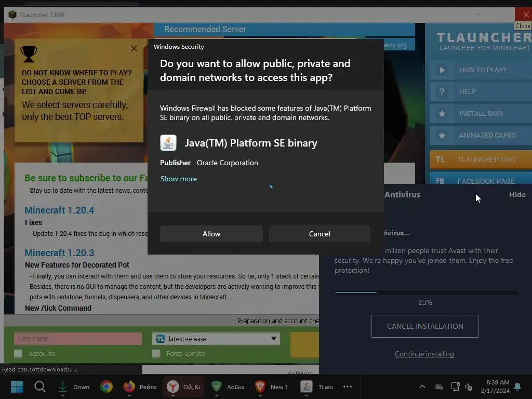Open INSTALL SKIN in TLauncher sidebar
Viewport: 532px width, 399px height.
[481, 113]
